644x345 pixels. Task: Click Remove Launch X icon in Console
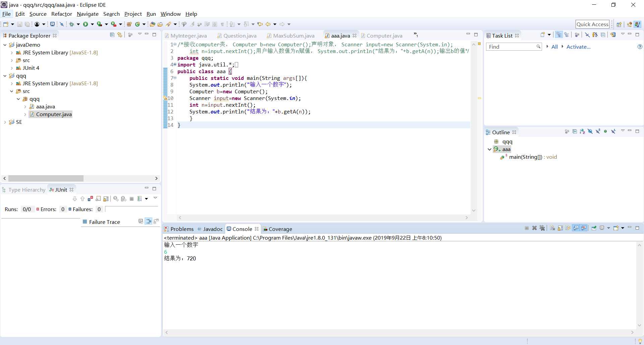535,228
